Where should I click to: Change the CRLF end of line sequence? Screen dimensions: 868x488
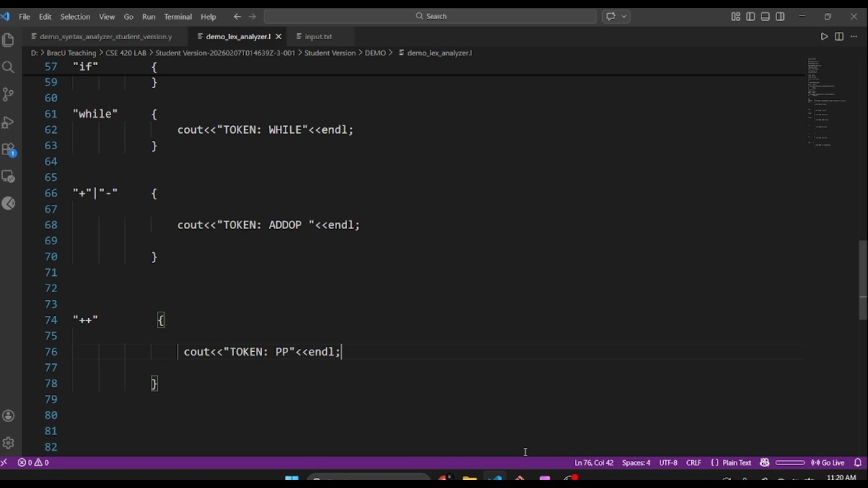(694, 462)
